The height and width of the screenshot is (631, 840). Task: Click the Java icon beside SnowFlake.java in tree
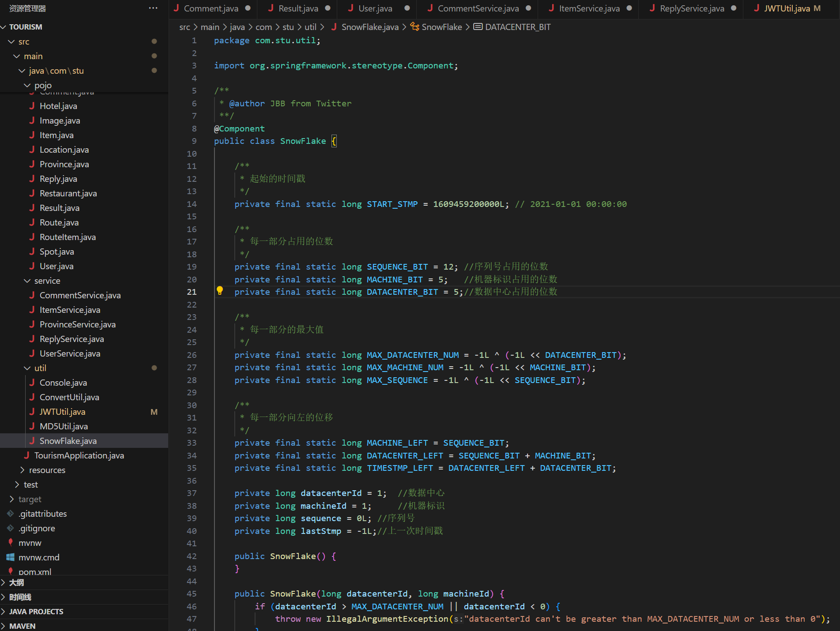[32, 441]
